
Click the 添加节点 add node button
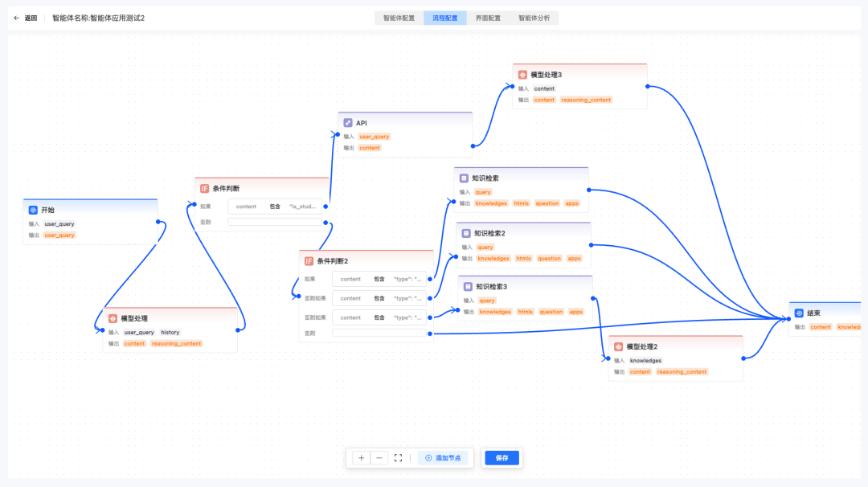pyautogui.click(x=443, y=458)
